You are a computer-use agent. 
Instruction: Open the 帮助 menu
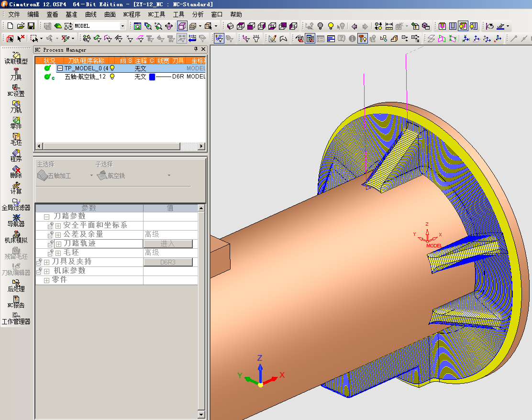click(236, 14)
